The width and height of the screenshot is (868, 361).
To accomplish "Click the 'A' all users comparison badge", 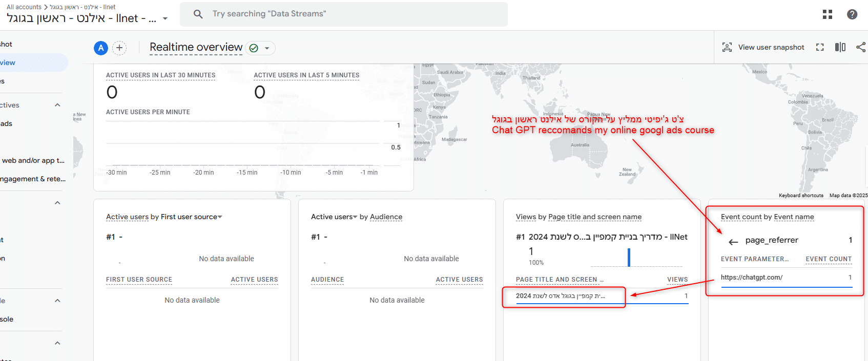I will pyautogui.click(x=101, y=48).
